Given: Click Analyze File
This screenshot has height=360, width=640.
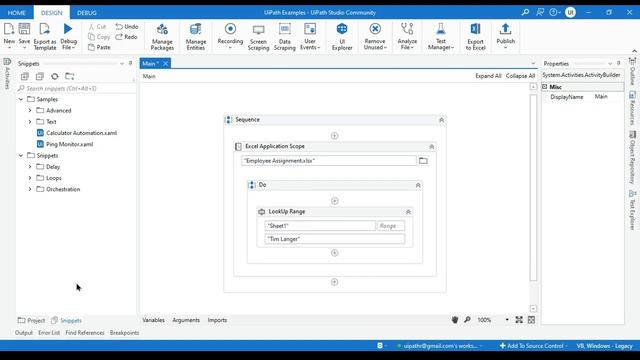Looking at the screenshot, I should [x=407, y=36].
